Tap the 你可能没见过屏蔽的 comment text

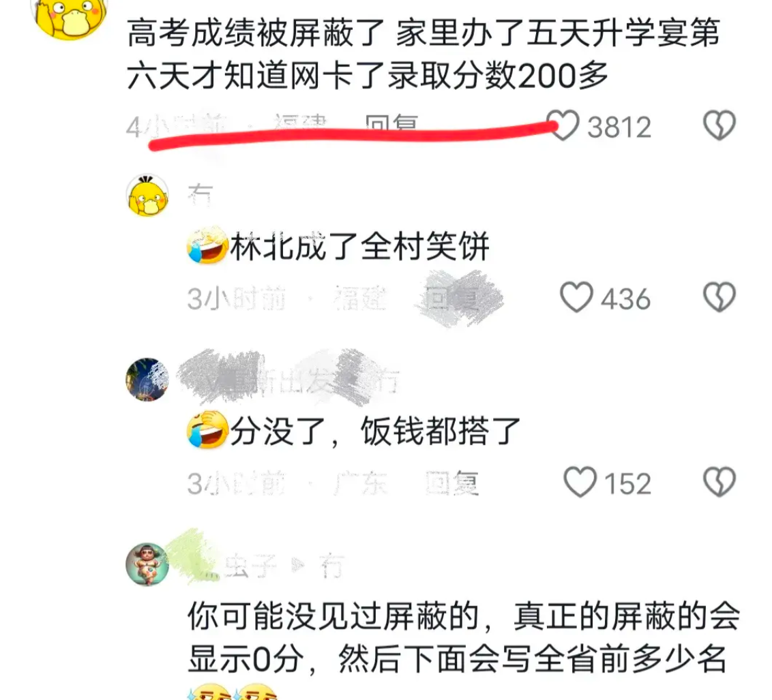463,637
